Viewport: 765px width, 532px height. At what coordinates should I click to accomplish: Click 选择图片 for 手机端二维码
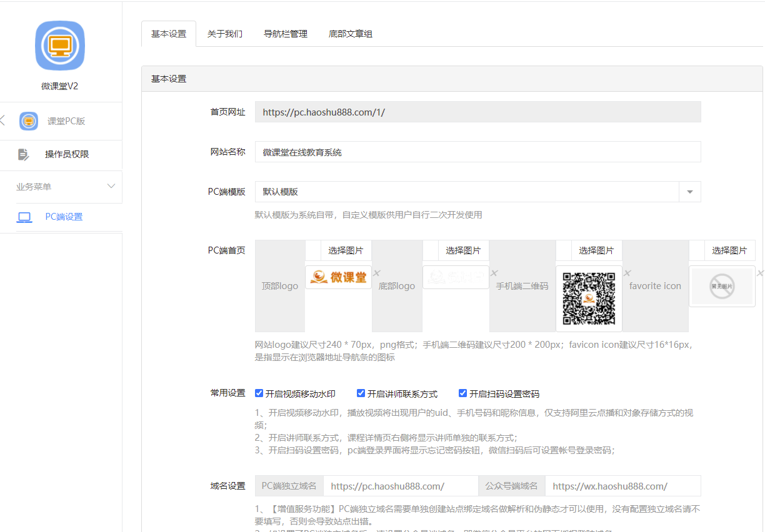click(x=597, y=250)
